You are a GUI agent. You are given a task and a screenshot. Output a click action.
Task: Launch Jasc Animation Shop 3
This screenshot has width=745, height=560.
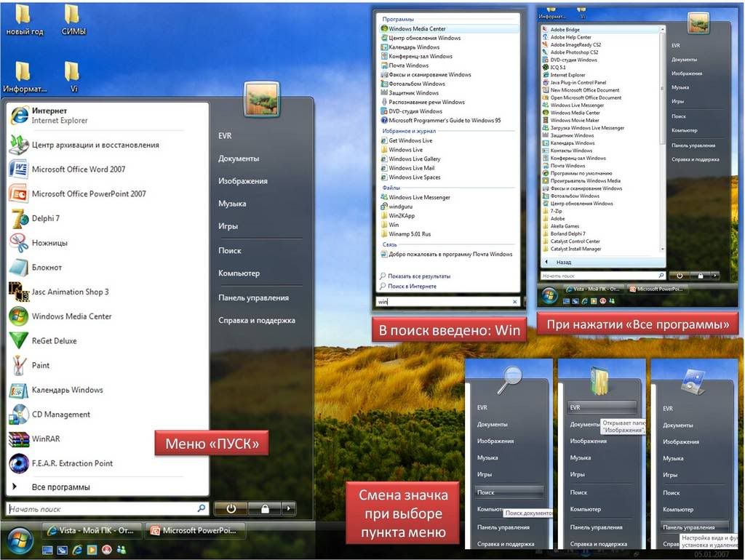point(70,292)
